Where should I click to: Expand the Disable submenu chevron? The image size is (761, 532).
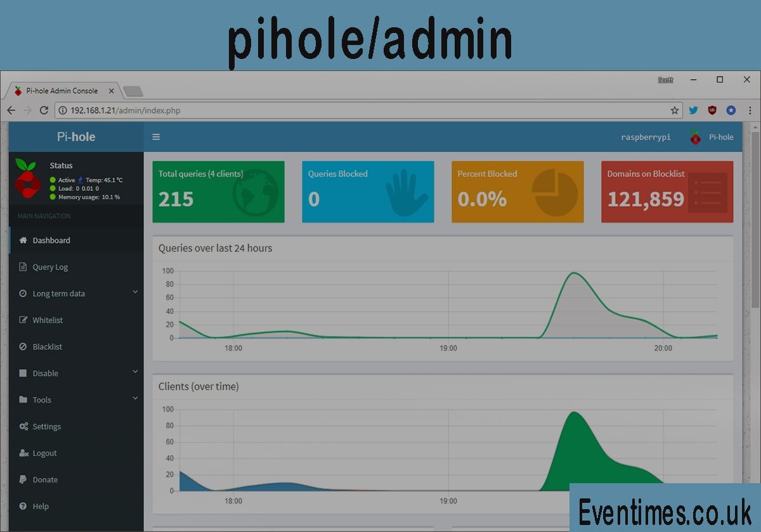coord(135,372)
